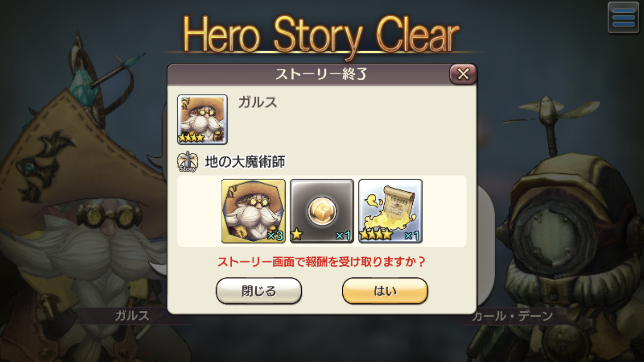Tap the ガルス name label below wizard
Screen dimensions: 644x362
pos(132,316)
